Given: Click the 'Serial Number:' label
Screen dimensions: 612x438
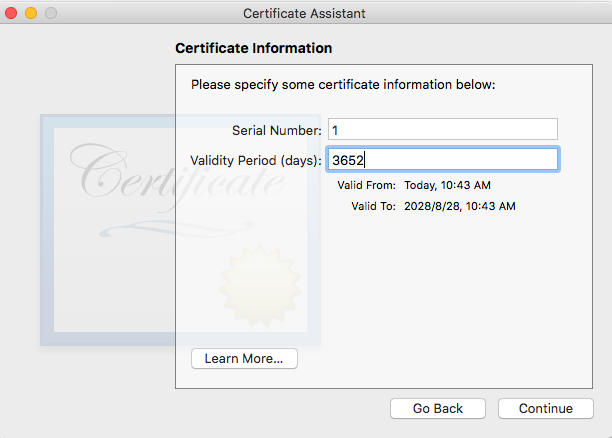Looking at the screenshot, I should (277, 130).
